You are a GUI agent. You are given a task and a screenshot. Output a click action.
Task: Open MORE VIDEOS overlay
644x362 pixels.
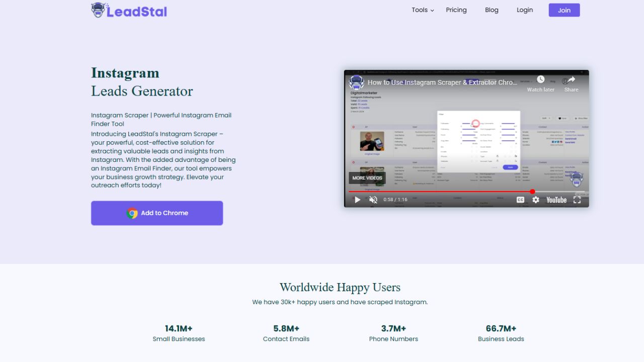coord(367,178)
